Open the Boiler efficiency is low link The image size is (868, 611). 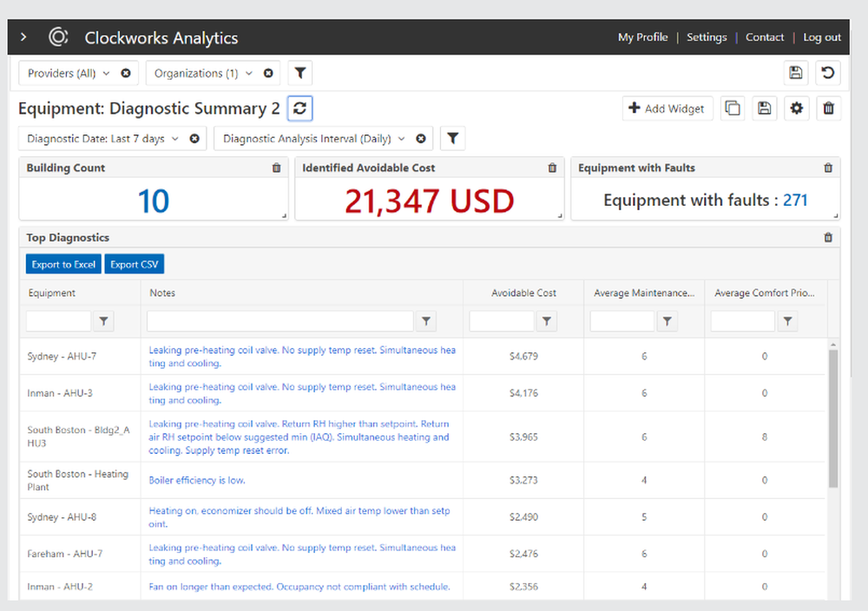197,481
